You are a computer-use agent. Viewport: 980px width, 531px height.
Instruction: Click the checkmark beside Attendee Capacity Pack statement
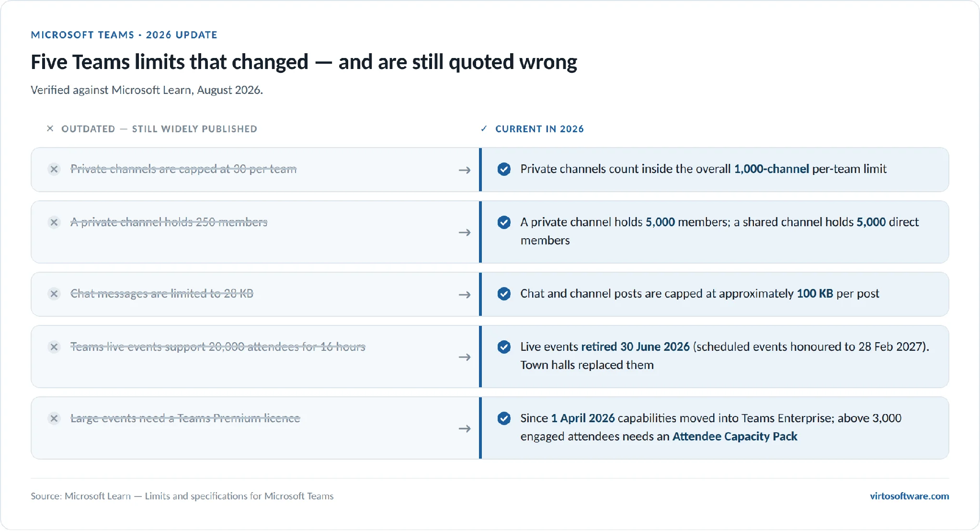504,418
